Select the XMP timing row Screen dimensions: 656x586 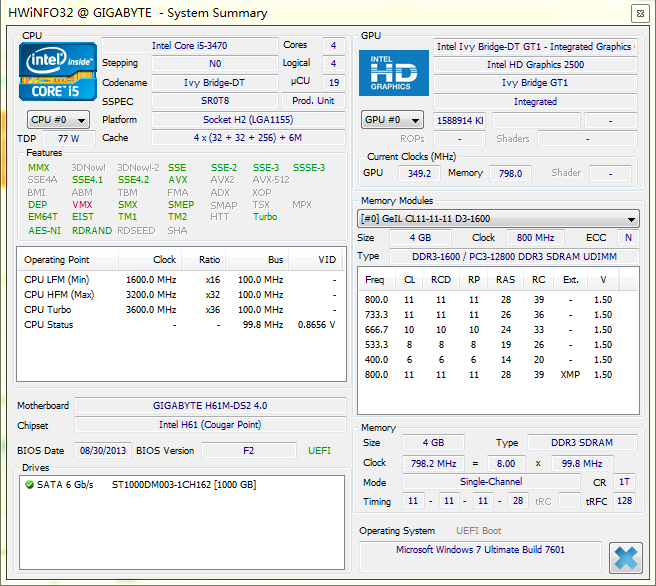pyautogui.click(x=498, y=375)
